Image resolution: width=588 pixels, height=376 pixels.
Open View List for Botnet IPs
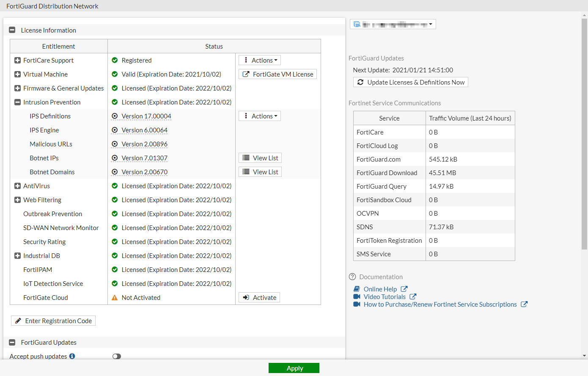tap(260, 158)
